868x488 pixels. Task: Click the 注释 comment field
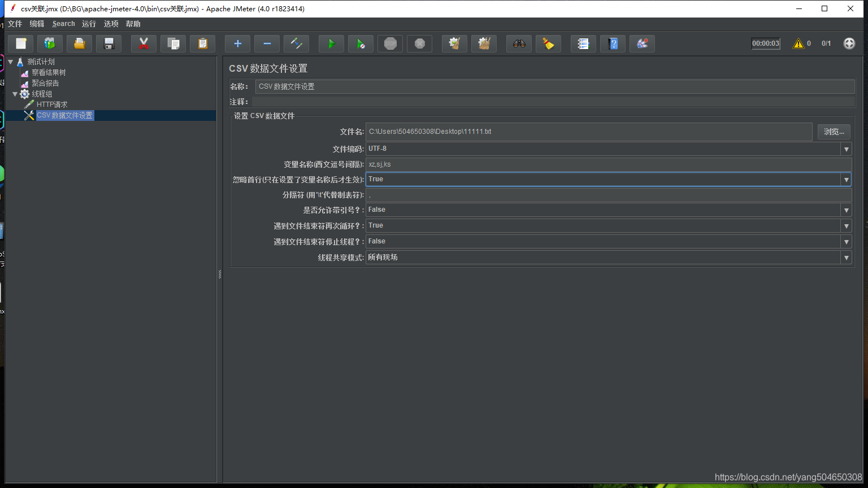point(553,102)
